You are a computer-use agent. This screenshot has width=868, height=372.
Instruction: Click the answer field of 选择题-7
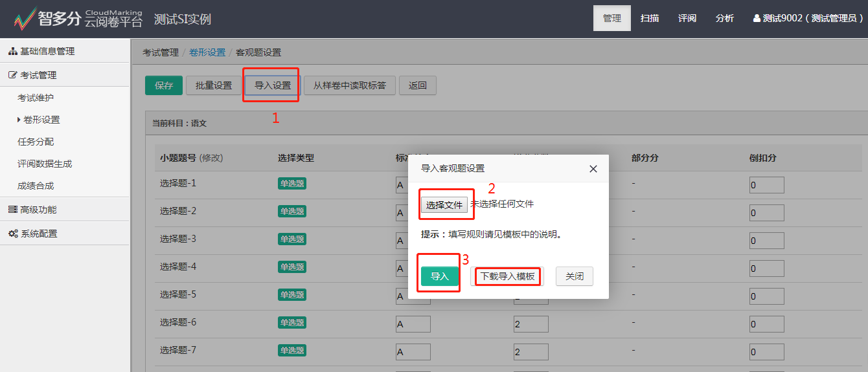pyautogui.click(x=413, y=352)
